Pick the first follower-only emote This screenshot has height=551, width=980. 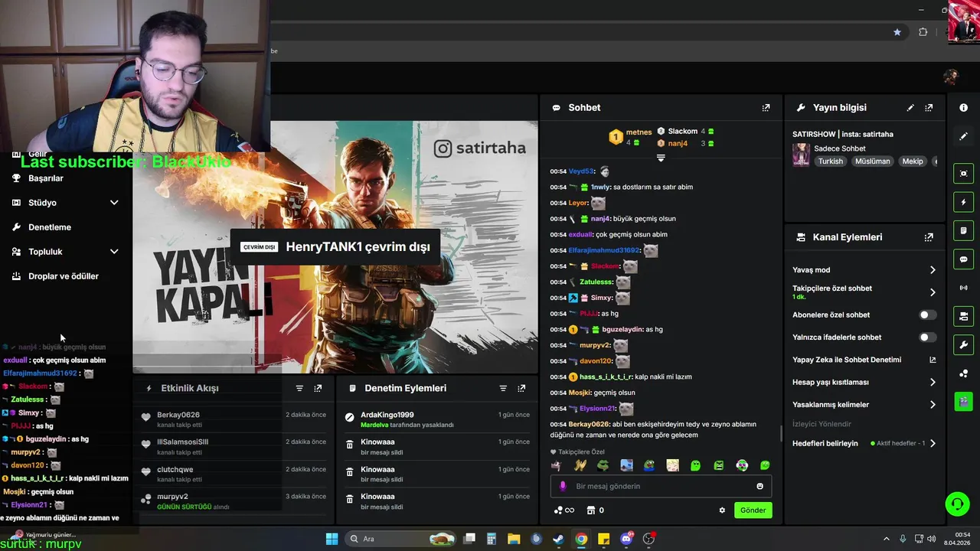coord(556,465)
